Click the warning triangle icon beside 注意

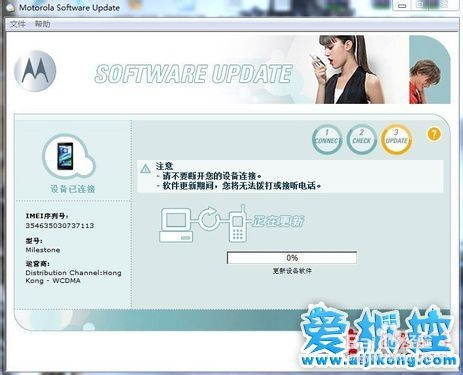point(145,169)
